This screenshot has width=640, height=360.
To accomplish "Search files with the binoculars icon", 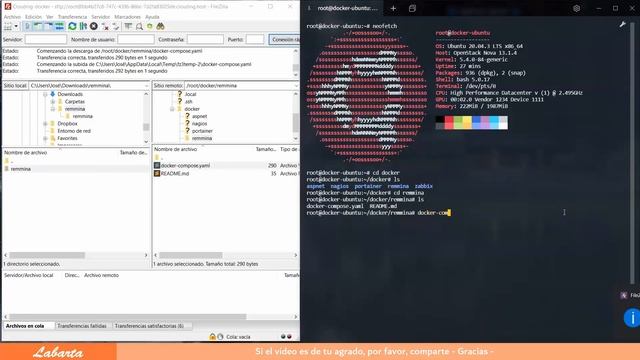I will click(x=160, y=27).
